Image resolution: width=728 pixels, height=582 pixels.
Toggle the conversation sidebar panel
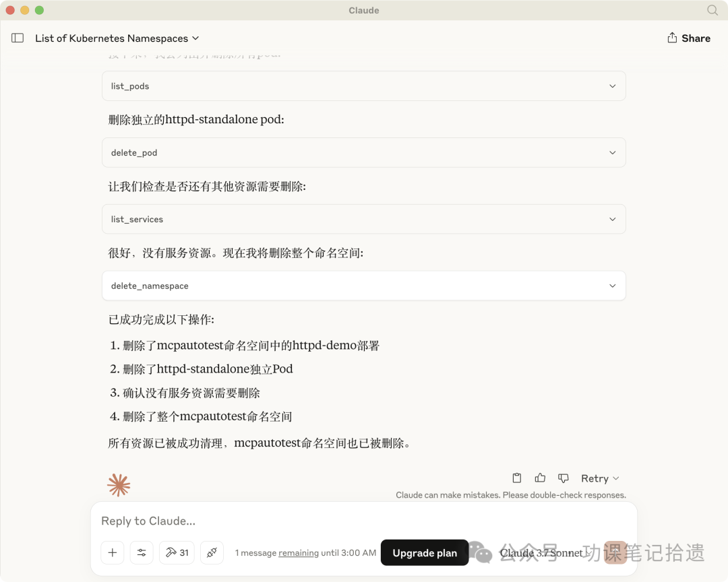(18, 38)
